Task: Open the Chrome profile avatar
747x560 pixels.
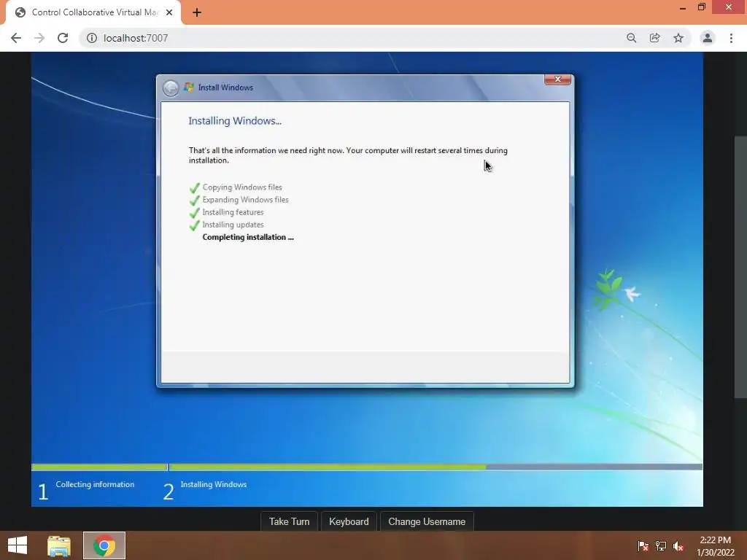Action: (x=708, y=38)
